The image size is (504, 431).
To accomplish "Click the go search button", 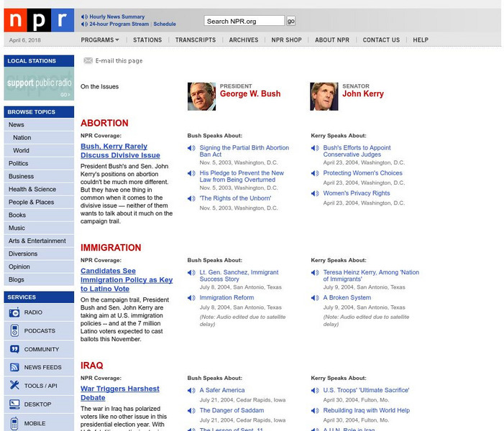I will pyautogui.click(x=291, y=21).
